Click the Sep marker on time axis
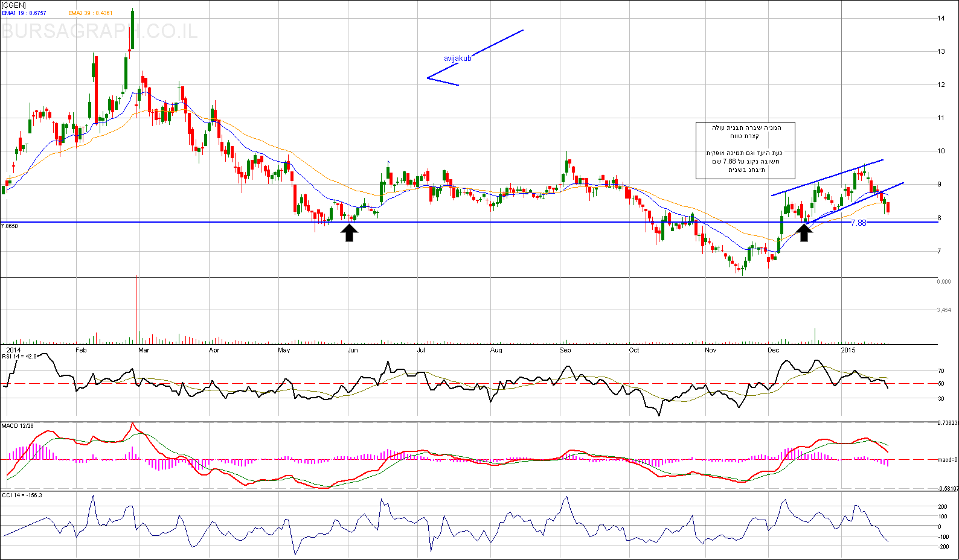 [565, 350]
